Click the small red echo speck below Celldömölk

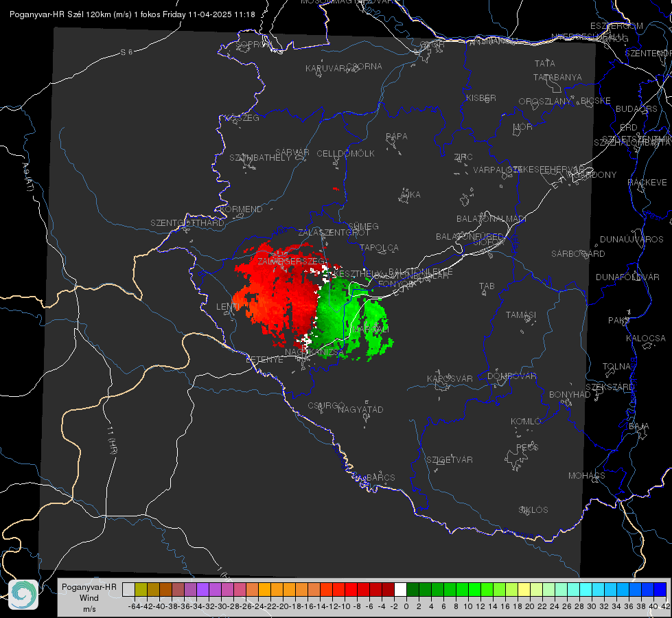336,189
